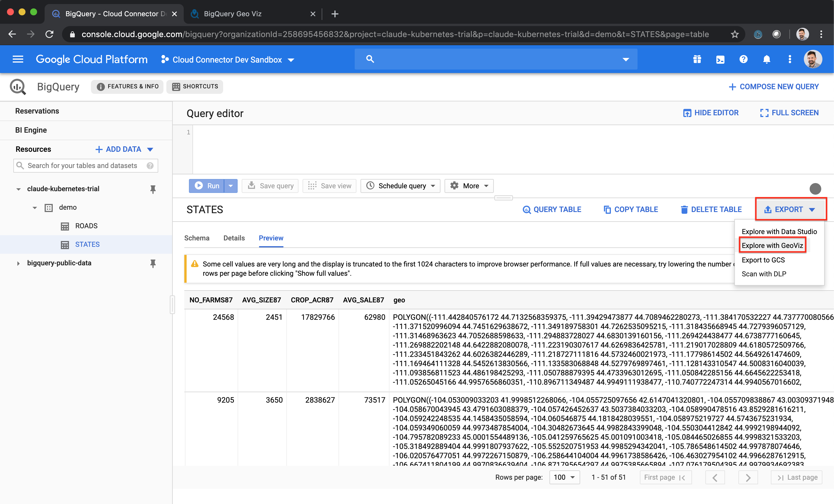Switch to the Details tab
The height and width of the screenshot is (504, 834).
pyautogui.click(x=234, y=238)
